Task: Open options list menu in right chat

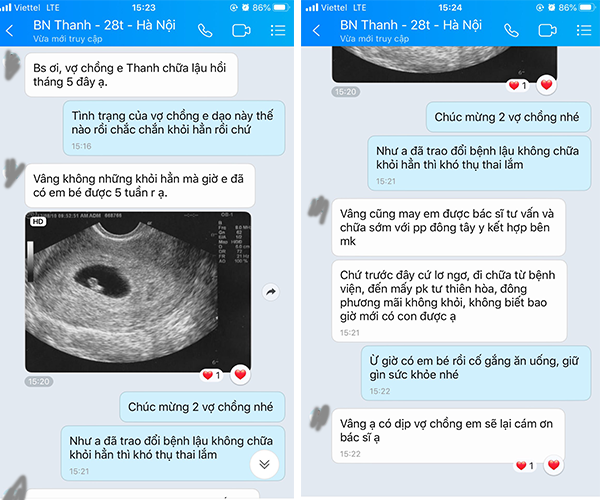Action: pyautogui.click(x=584, y=31)
